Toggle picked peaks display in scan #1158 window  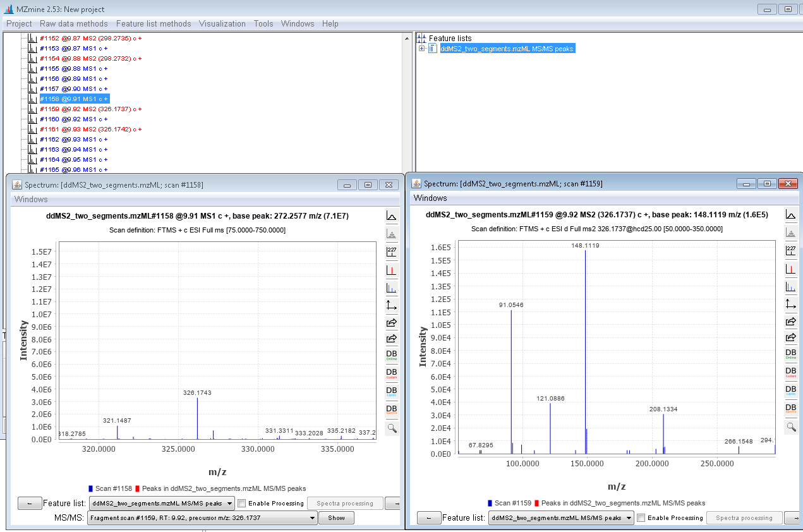tap(392, 270)
